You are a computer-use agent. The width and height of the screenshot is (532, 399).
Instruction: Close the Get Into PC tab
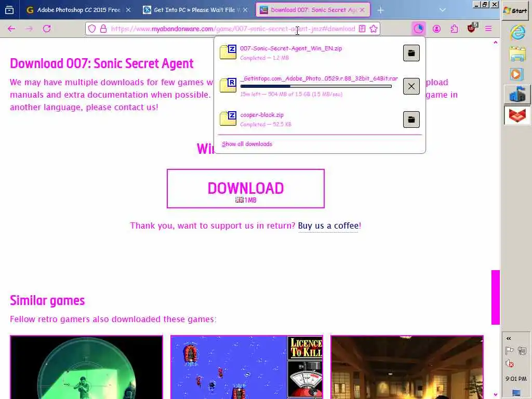click(245, 10)
